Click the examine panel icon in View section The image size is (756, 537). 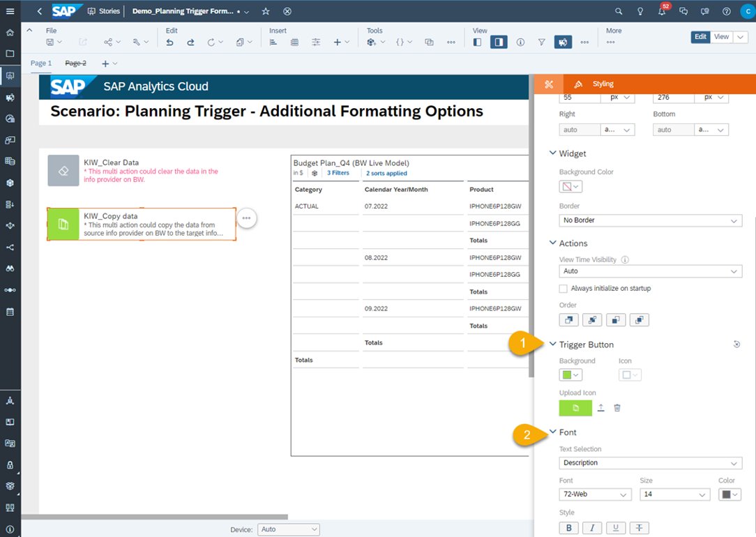click(x=563, y=42)
